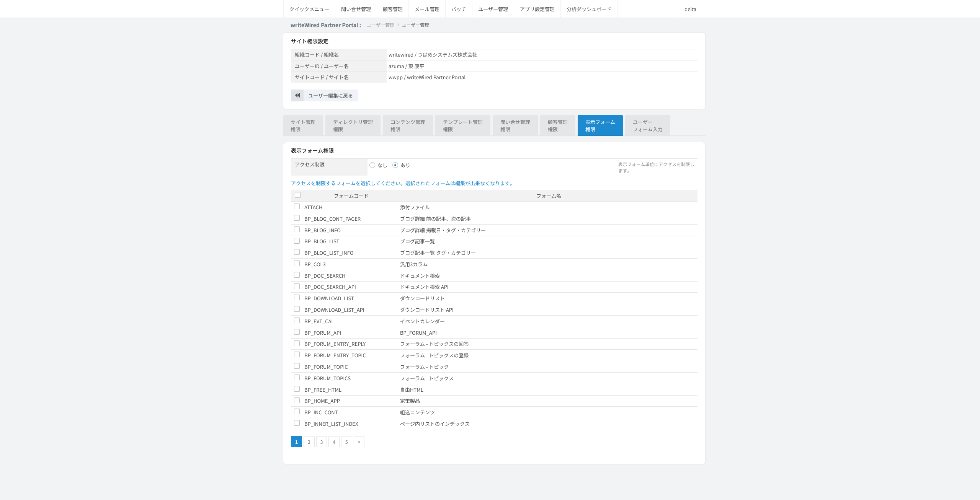Check BP_DOWNLOAD_LIST checkbox
Image resolution: width=980 pixels, height=500 pixels.
[297, 298]
